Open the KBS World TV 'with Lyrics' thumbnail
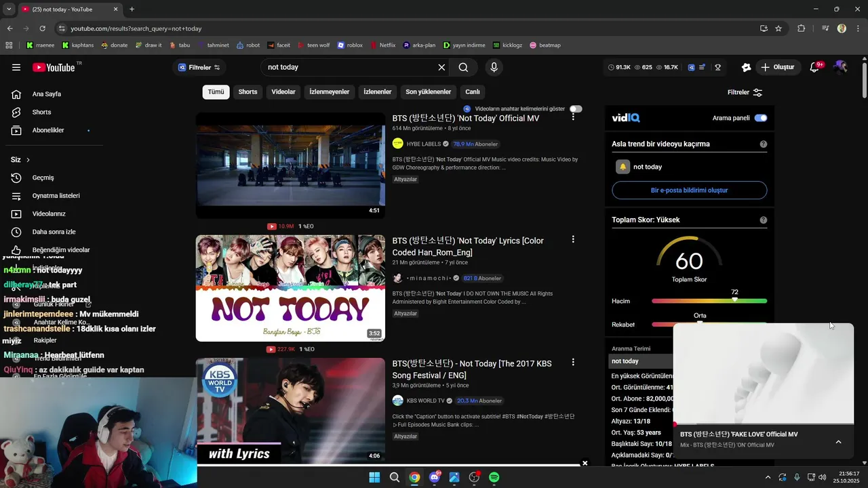868x488 pixels. [x=290, y=411]
